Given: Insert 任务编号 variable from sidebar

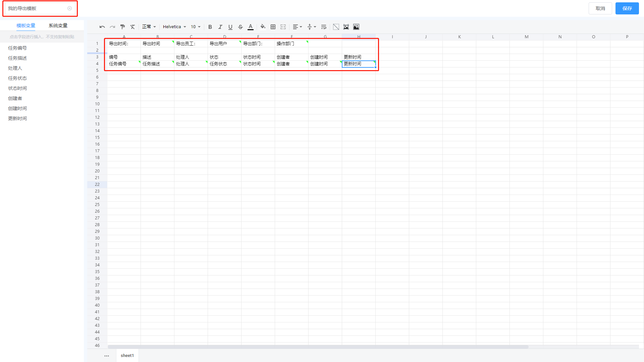Looking at the screenshot, I should click(x=17, y=48).
